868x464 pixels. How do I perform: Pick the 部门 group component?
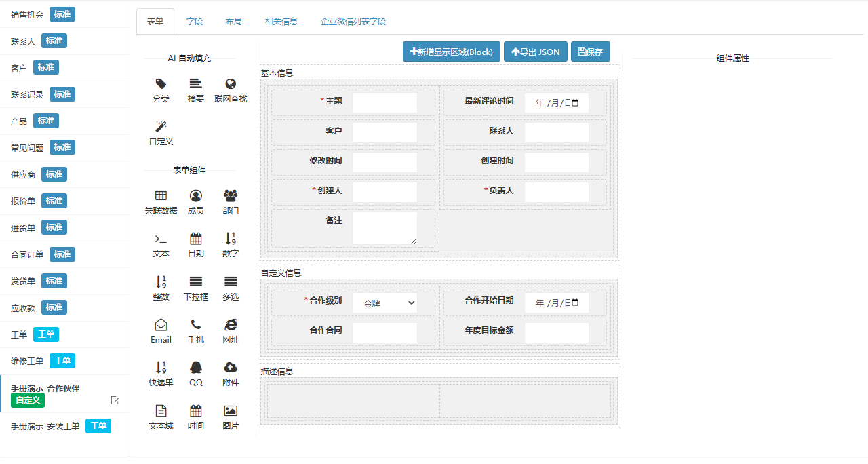pos(231,202)
